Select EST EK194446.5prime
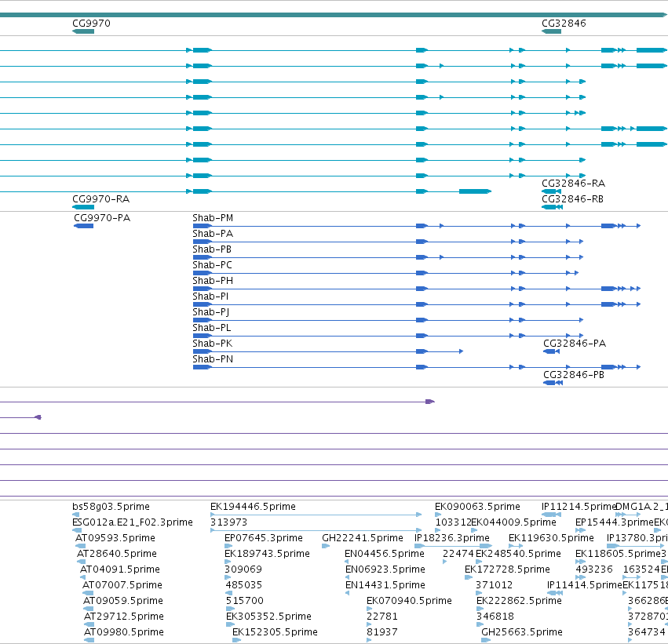 click(253, 507)
